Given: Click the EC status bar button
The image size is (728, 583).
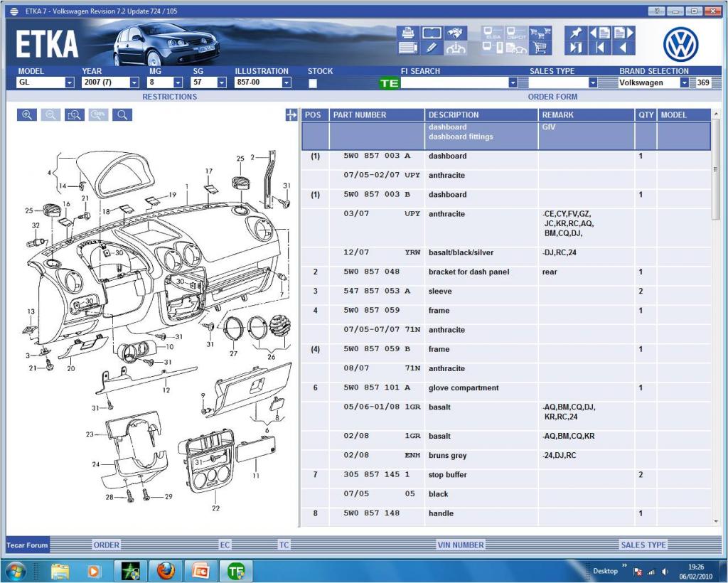Looking at the screenshot, I should [x=225, y=545].
